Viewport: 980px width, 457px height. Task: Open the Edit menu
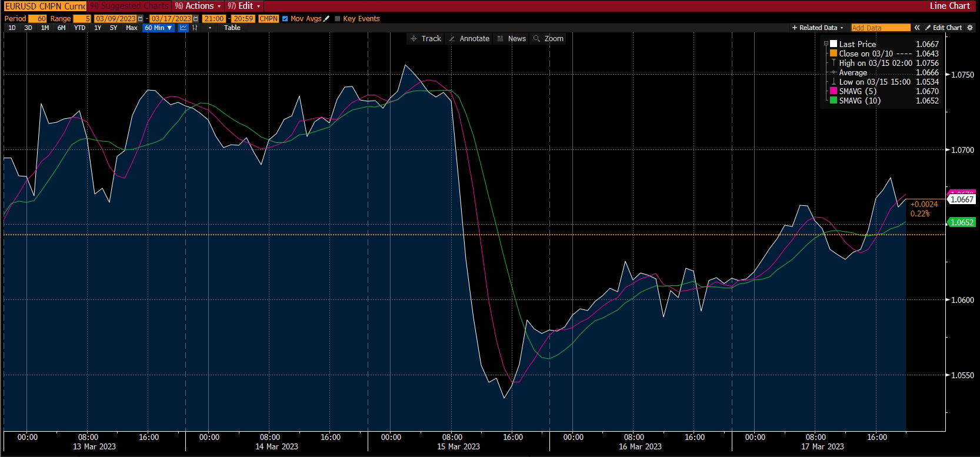point(244,6)
